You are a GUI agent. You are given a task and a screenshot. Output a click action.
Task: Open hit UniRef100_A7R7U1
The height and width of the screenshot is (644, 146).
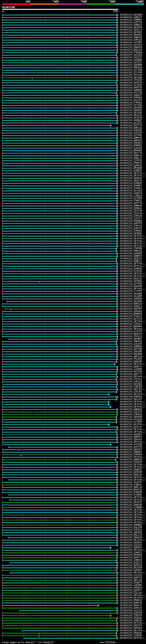[131, 22]
